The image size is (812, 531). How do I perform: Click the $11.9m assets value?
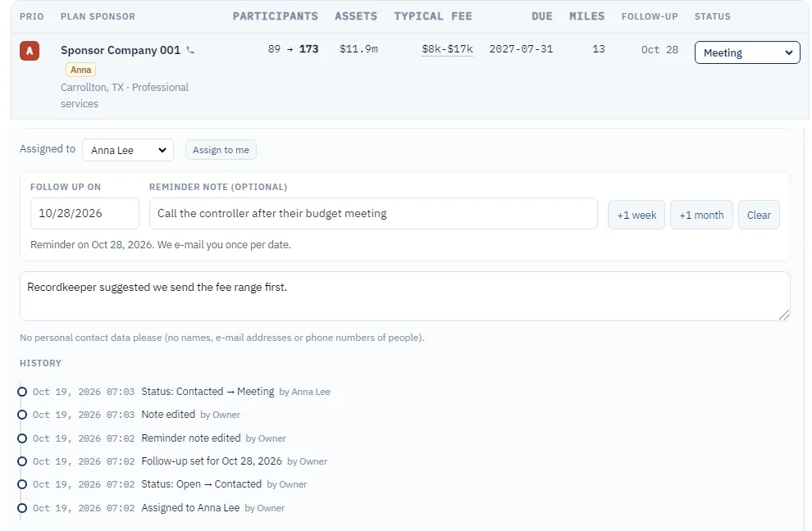pos(358,49)
